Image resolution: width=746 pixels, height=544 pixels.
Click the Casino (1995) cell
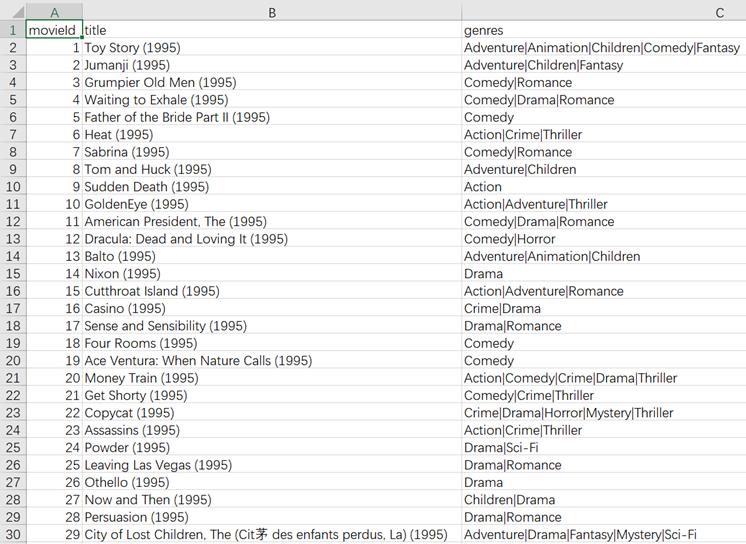coord(272,308)
